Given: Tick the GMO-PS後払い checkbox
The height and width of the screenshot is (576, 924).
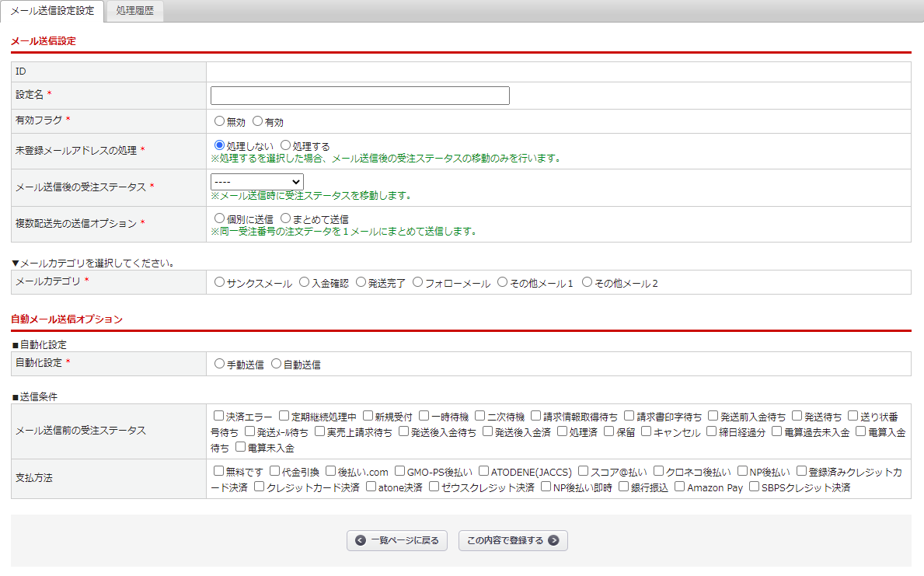Looking at the screenshot, I should pyautogui.click(x=399, y=470).
